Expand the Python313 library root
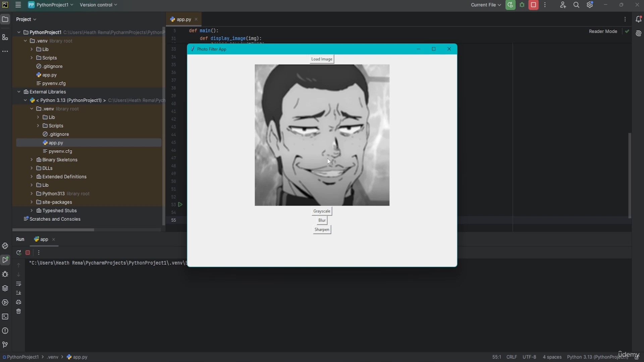The image size is (644, 362). pos(32,193)
